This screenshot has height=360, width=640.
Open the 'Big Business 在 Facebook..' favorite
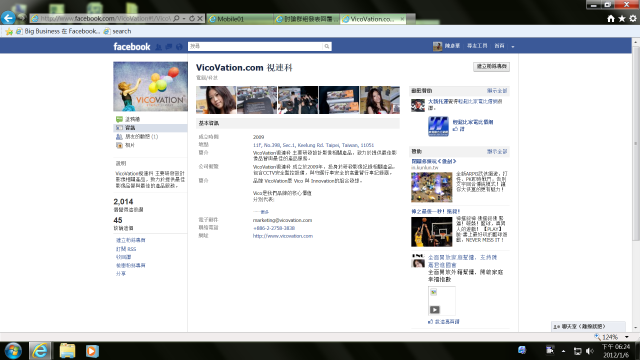58,31
